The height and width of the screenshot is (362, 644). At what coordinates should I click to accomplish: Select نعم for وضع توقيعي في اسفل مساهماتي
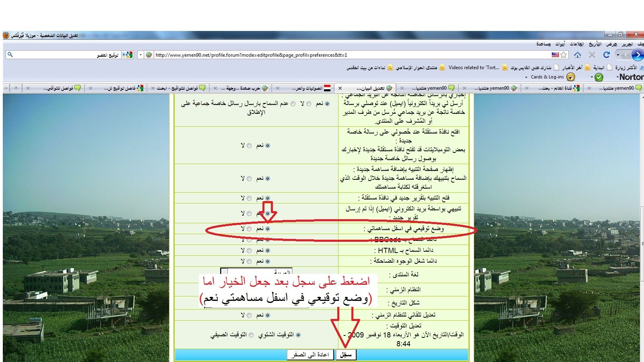coord(268,229)
